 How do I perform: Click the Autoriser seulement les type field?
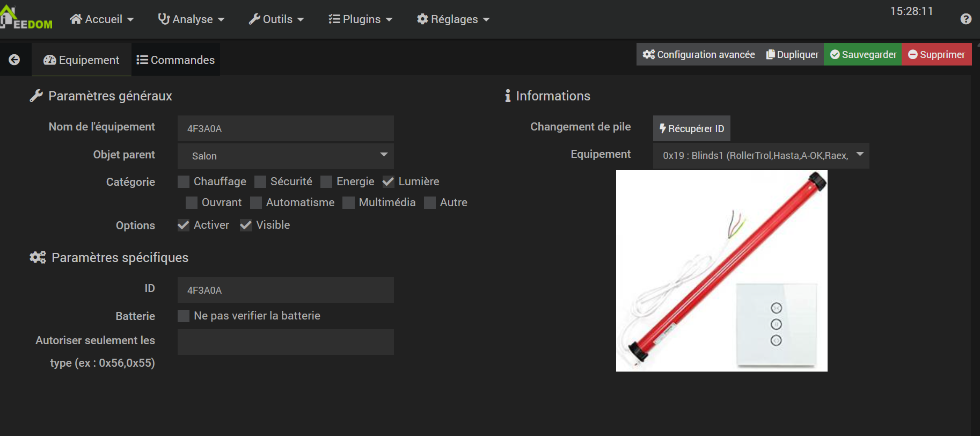pos(286,342)
